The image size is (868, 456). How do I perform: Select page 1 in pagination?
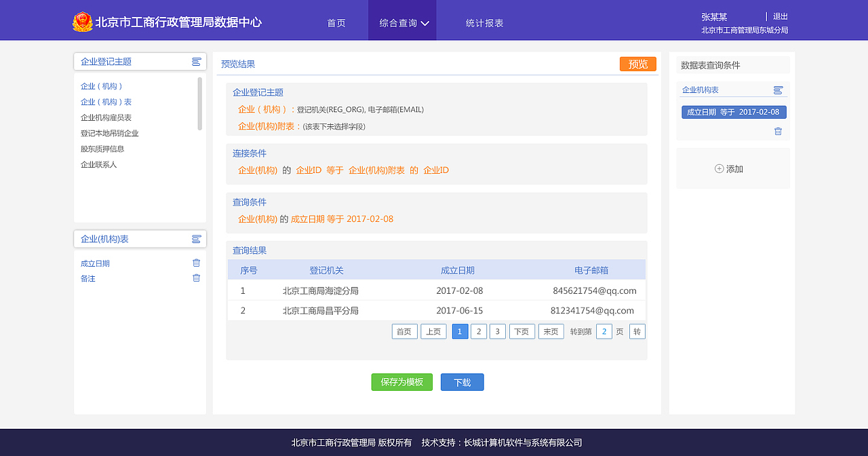(460, 331)
